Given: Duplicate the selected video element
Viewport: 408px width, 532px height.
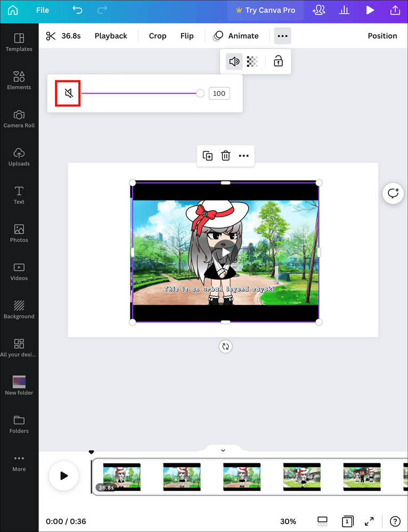Looking at the screenshot, I should click(x=208, y=156).
